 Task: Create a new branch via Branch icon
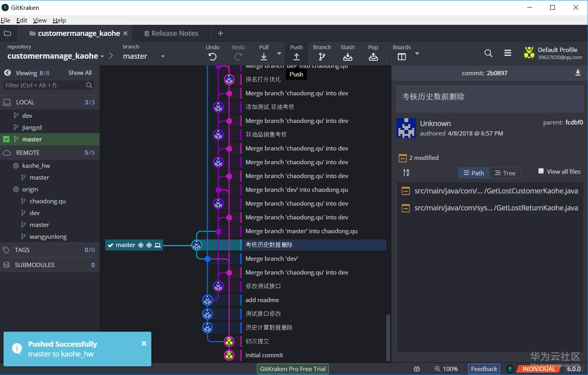322,57
